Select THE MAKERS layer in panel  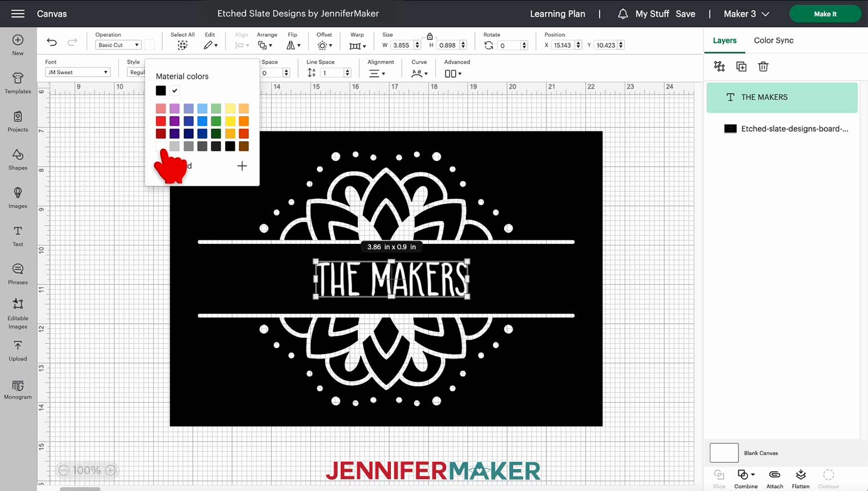coord(782,97)
